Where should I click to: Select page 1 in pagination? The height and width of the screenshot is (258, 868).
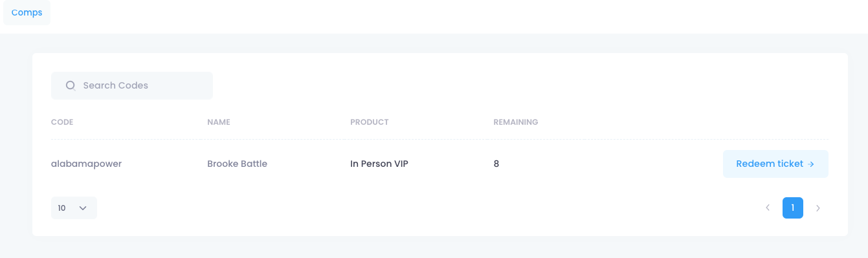[x=793, y=208]
